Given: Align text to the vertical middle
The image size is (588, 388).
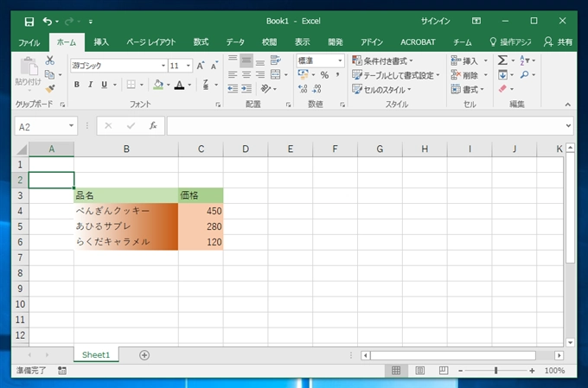Looking at the screenshot, I should (x=246, y=60).
